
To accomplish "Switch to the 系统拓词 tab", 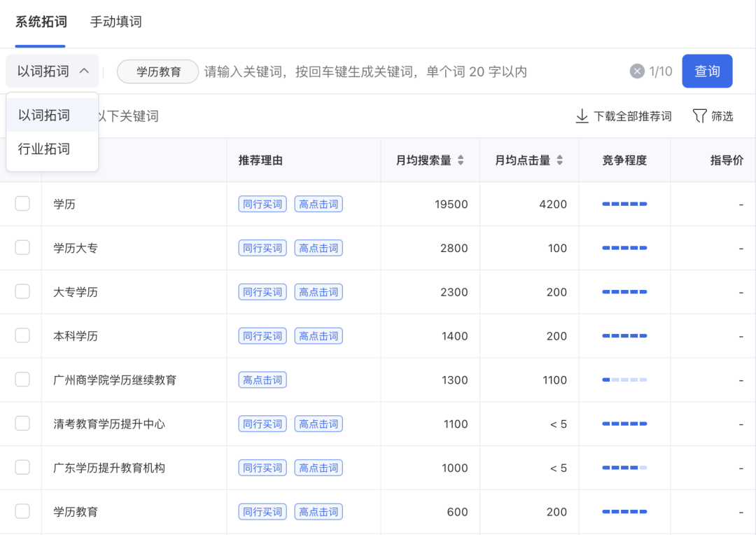I will (40, 22).
